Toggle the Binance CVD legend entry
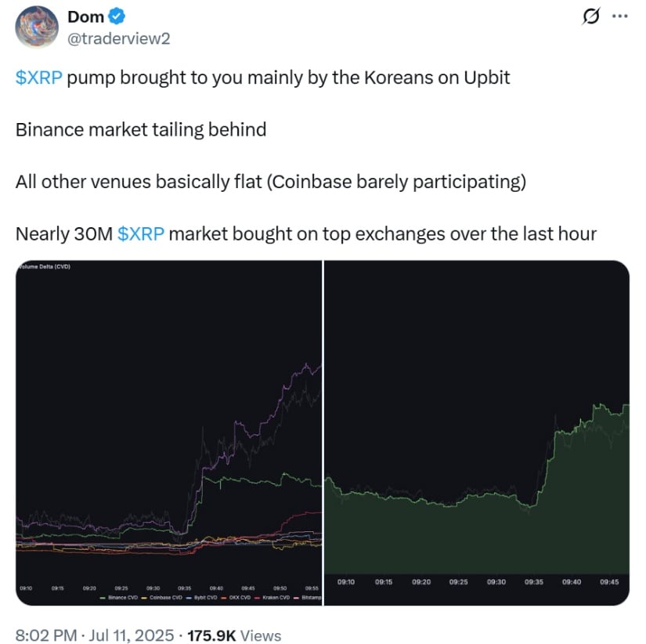The height and width of the screenshot is (644, 646). click(x=119, y=598)
